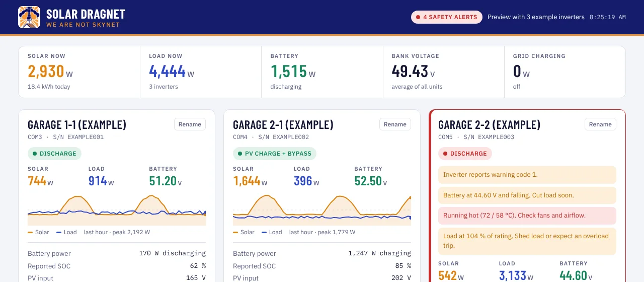Screen dimensions: 644x282
Task: Click the Garage 2-1 (Example) heading
Action: (x=283, y=125)
